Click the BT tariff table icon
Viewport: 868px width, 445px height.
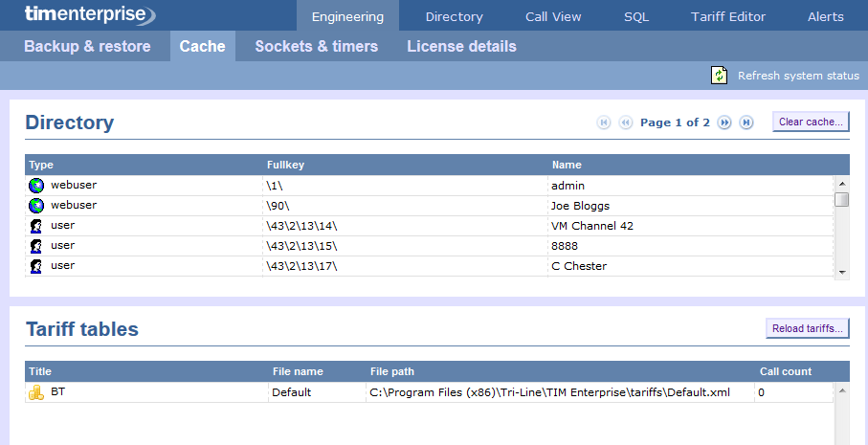36,391
